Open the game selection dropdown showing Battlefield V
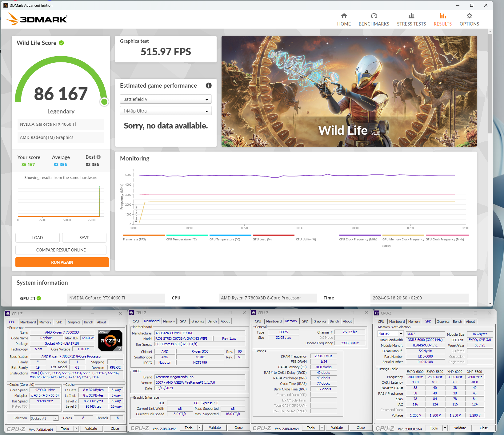 click(x=166, y=99)
